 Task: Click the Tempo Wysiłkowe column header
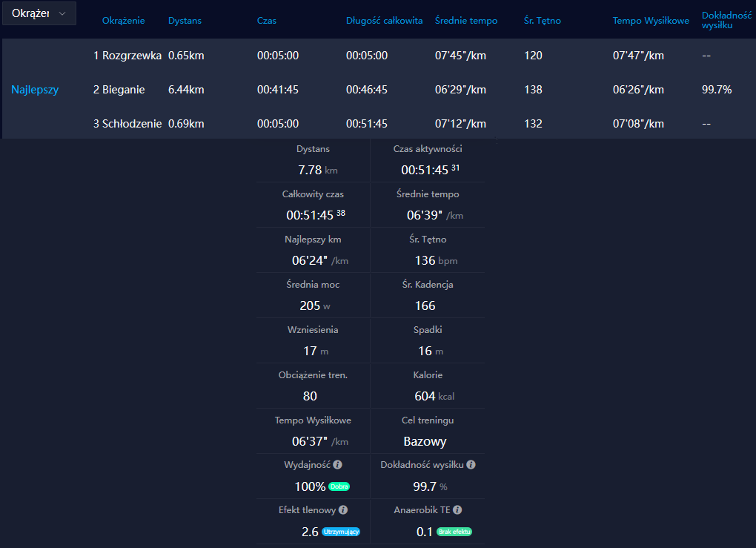(x=651, y=21)
